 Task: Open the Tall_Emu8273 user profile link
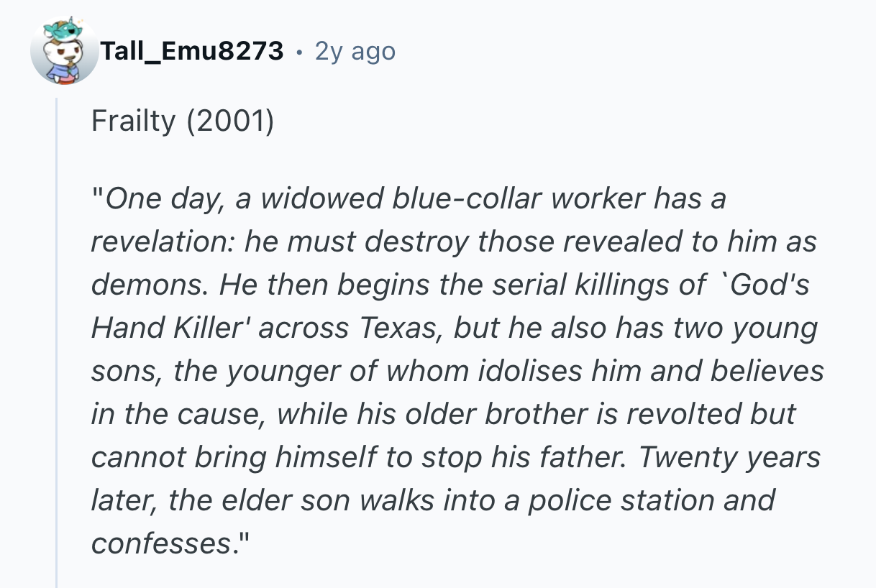point(192,51)
